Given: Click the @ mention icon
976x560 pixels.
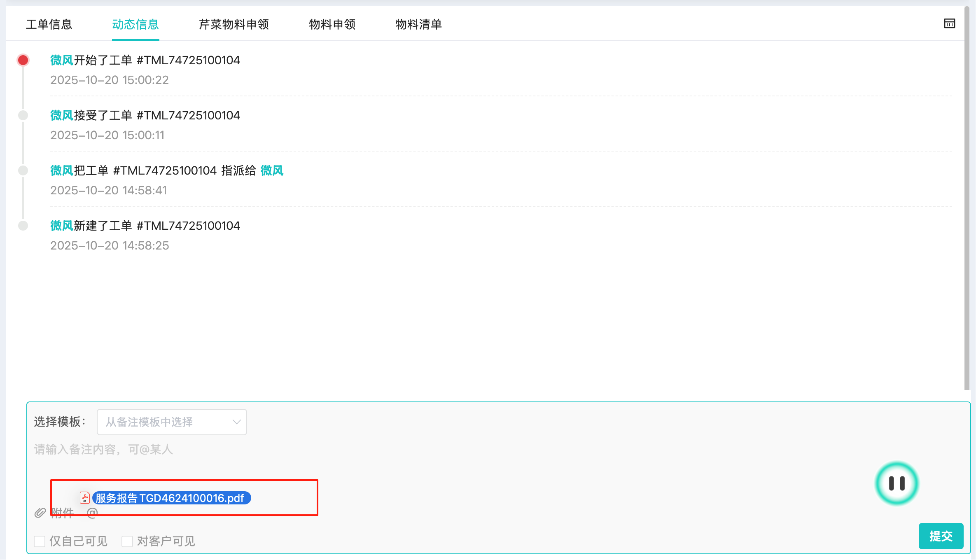Looking at the screenshot, I should (x=92, y=513).
